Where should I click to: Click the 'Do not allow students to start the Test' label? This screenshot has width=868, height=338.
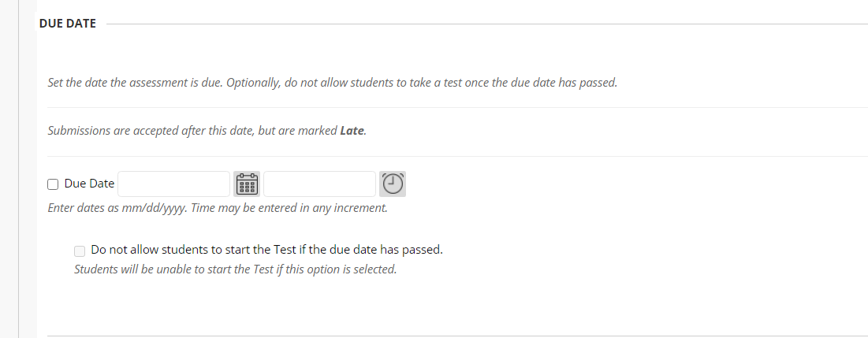pos(266,250)
